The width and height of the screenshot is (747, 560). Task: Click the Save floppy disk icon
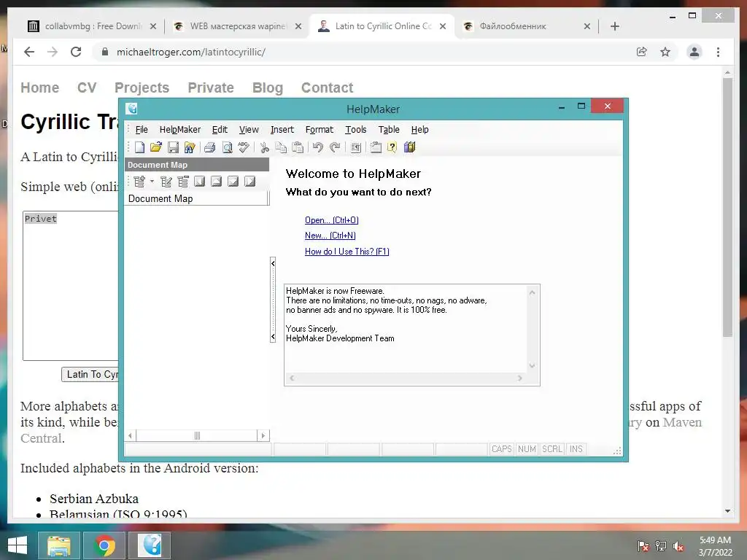pyautogui.click(x=173, y=147)
